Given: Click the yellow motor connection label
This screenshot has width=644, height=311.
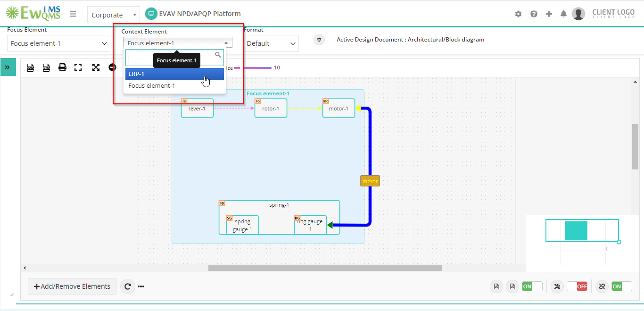Looking at the screenshot, I should [x=370, y=181].
